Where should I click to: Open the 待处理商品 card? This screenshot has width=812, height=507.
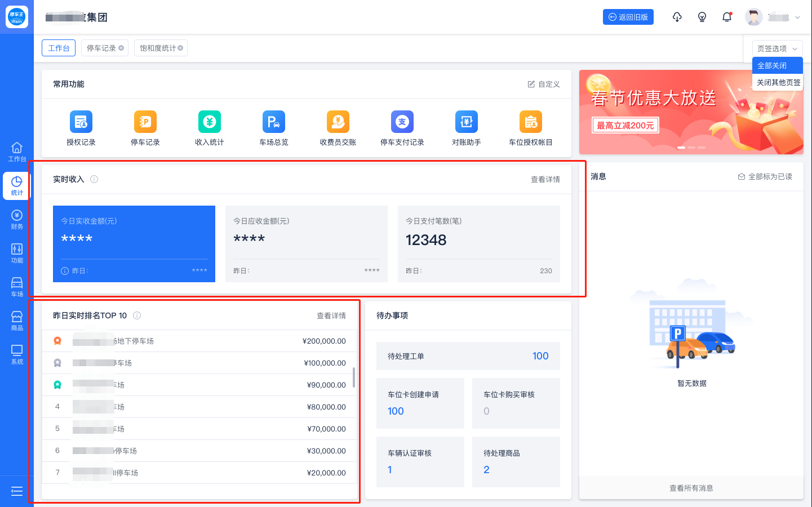[x=516, y=462]
